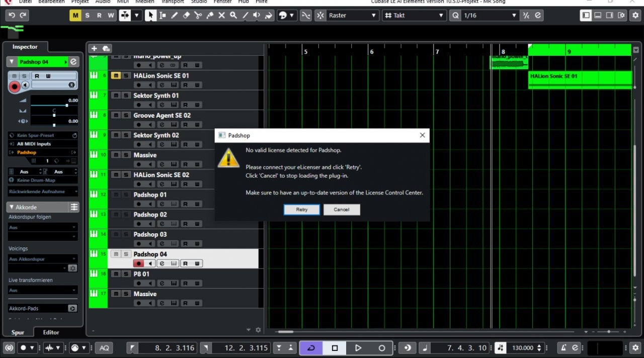Toggle record enable in Inspector
Viewport: 644px width, 358px height.
[15, 86]
